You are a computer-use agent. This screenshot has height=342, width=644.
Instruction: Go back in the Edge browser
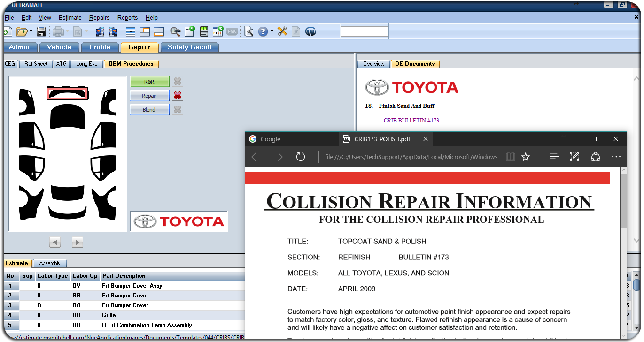click(x=256, y=157)
